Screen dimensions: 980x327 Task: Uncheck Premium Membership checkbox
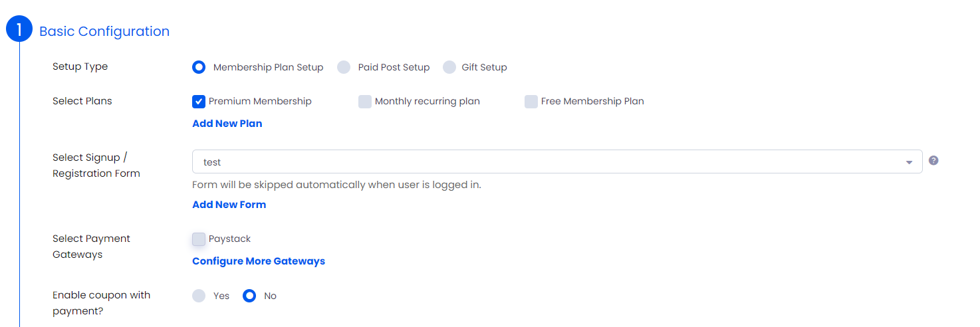pyautogui.click(x=199, y=102)
